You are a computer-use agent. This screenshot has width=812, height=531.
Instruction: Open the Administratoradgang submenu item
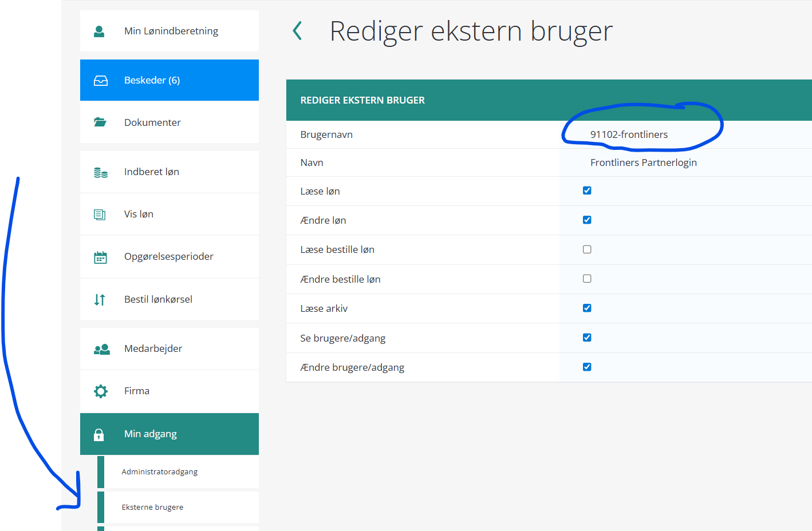coord(160,472)
